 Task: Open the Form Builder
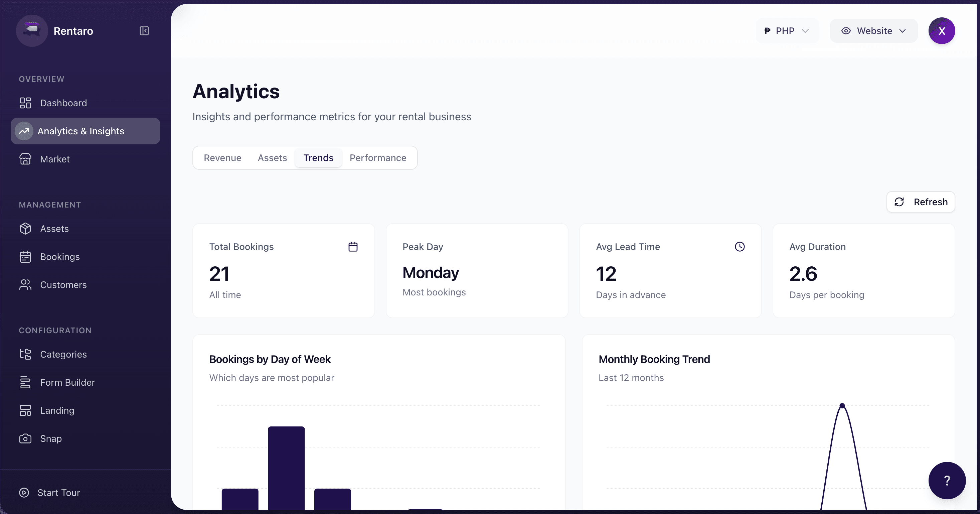pyautogui.click(x=67, y=382)
